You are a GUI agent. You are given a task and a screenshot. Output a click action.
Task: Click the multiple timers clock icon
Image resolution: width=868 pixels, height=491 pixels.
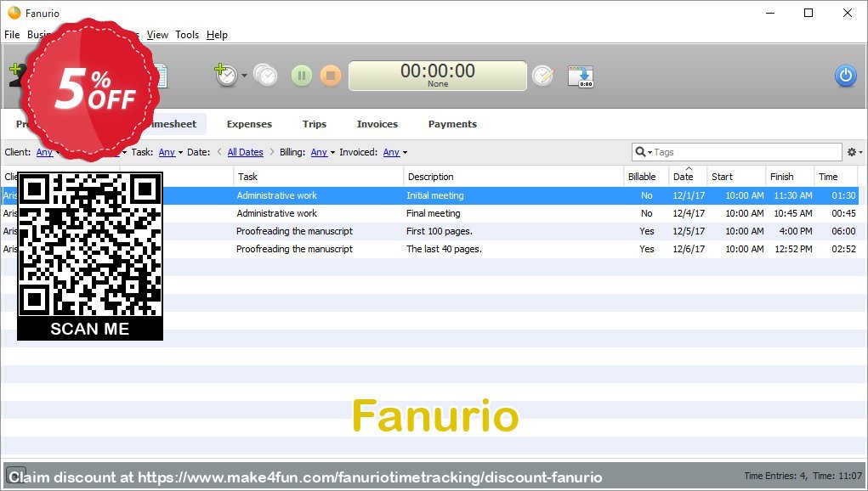[266, 75]
